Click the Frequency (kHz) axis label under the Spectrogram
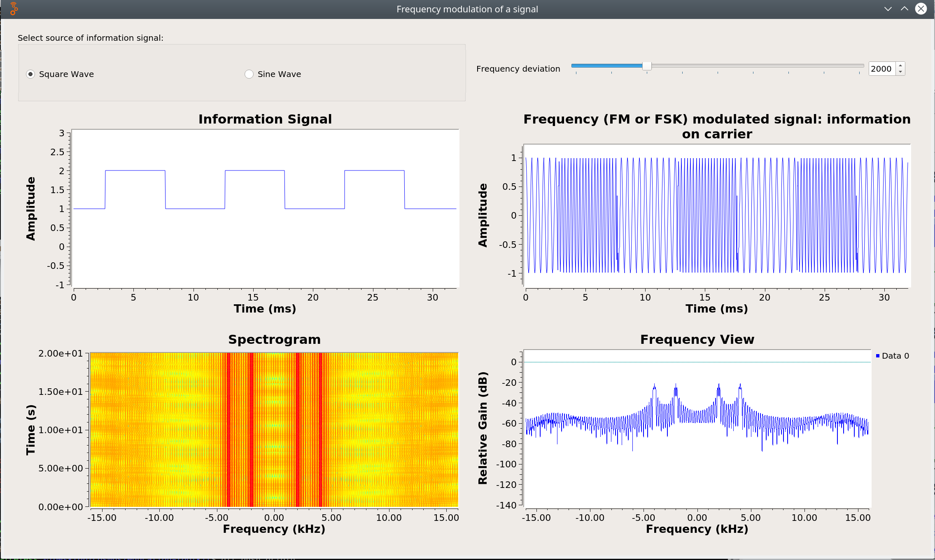This screenshot has width=935, height=560. click(274, 529)
